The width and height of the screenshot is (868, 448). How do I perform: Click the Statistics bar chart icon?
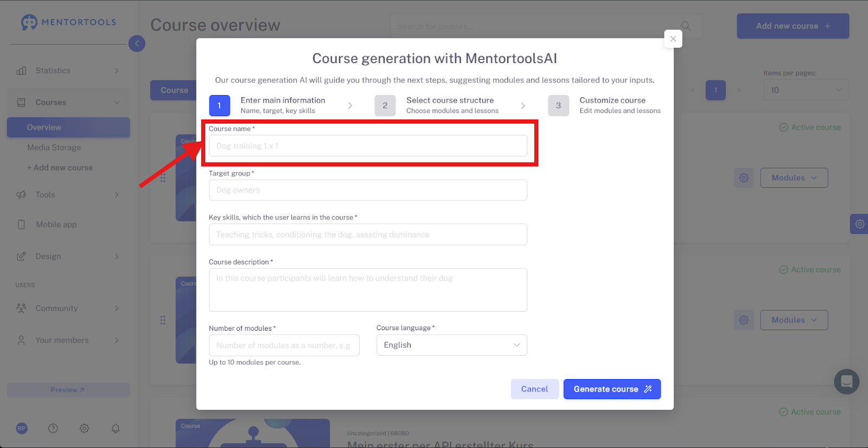pos(21,71)
